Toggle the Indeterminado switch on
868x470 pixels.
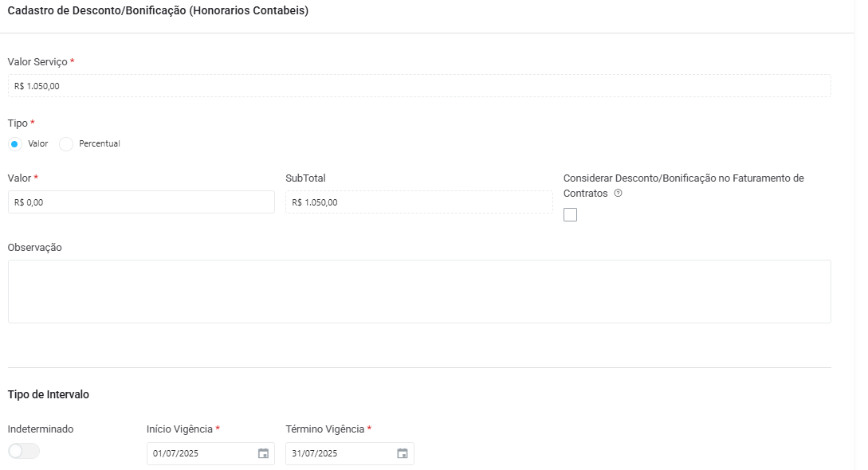pos(24,451)
